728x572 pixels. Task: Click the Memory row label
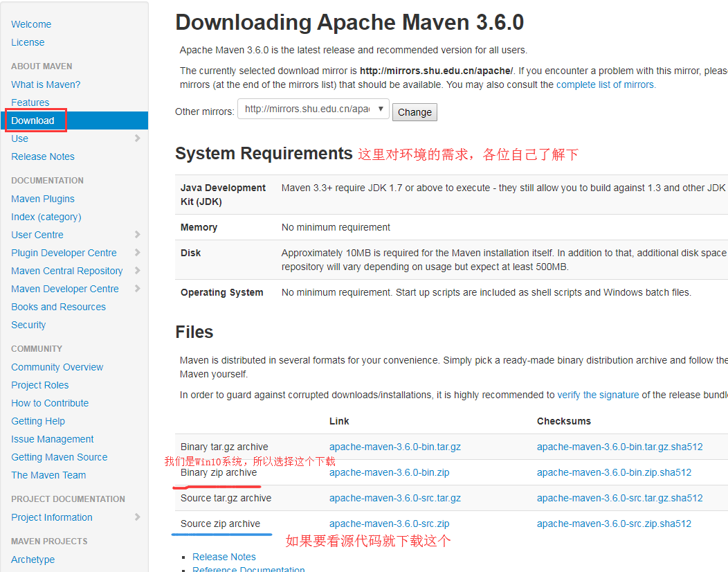coord(199,227)
